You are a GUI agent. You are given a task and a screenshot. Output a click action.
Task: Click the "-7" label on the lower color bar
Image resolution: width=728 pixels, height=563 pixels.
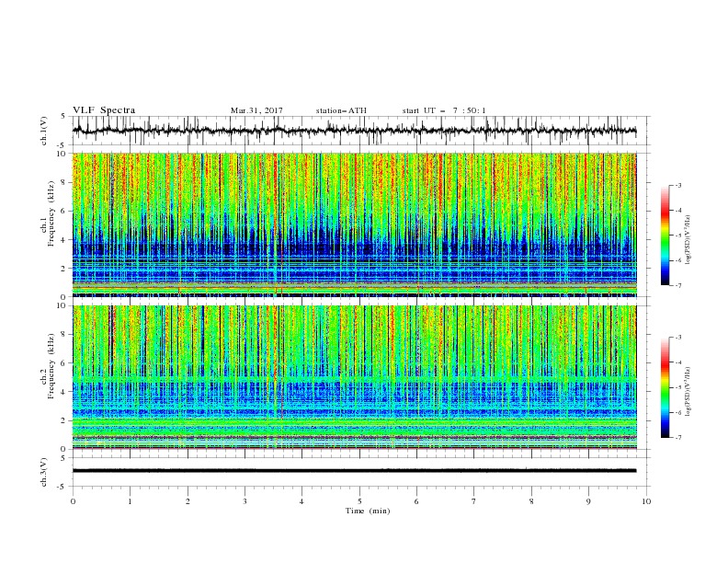pos(678,437)
